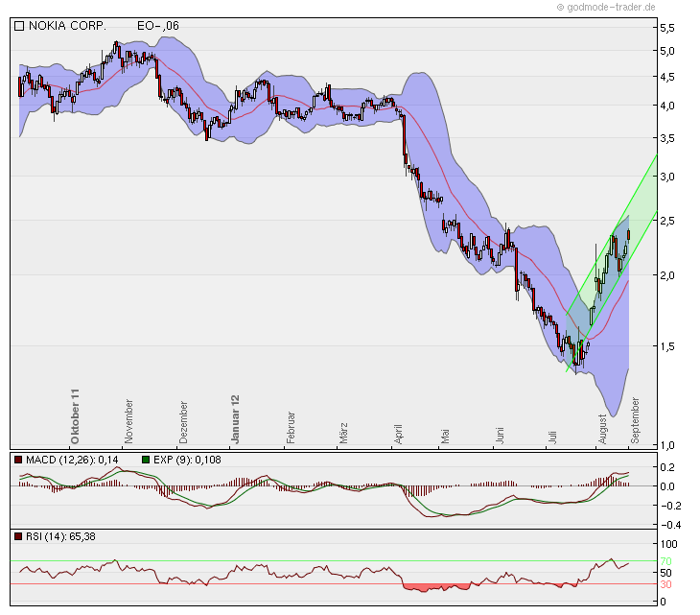Image resolution: width=700 pixels, height=615 pixels.
Task: Click the dark red RSI (14) legend square
Action: (18, 536)
